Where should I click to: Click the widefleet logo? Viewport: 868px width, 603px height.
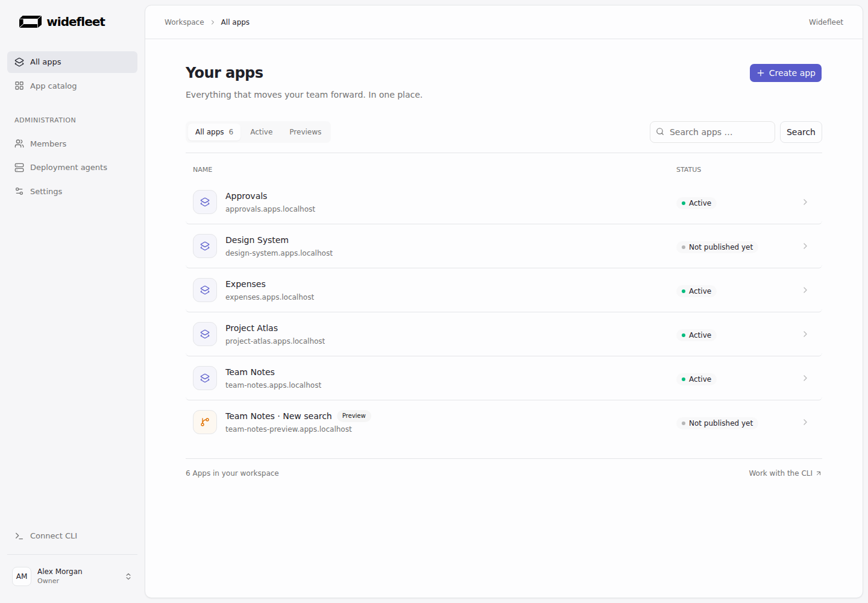pos(62,22)
